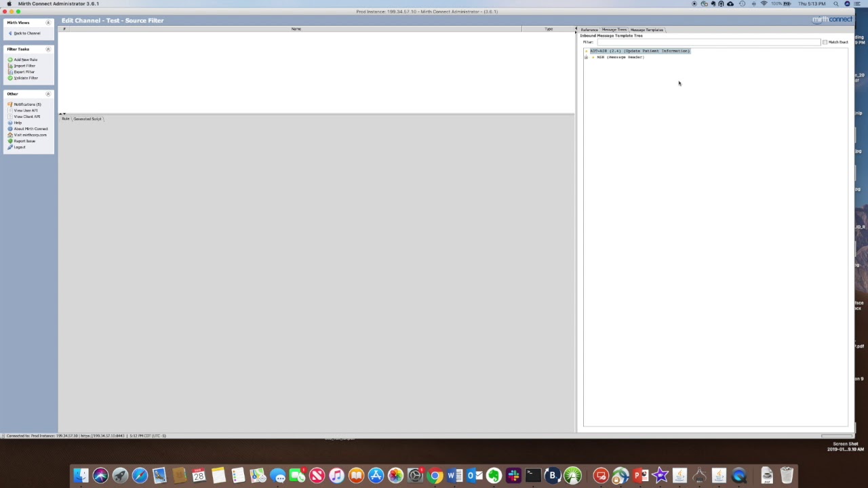Click the About Mirth Connect link text

(x=31, y=129)
